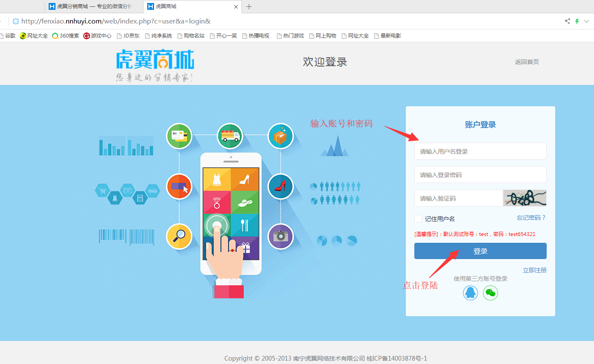Open the 纯净系统 bookmark
The height and width of the screenshot is (364, 594).
[x=159, y=36]
